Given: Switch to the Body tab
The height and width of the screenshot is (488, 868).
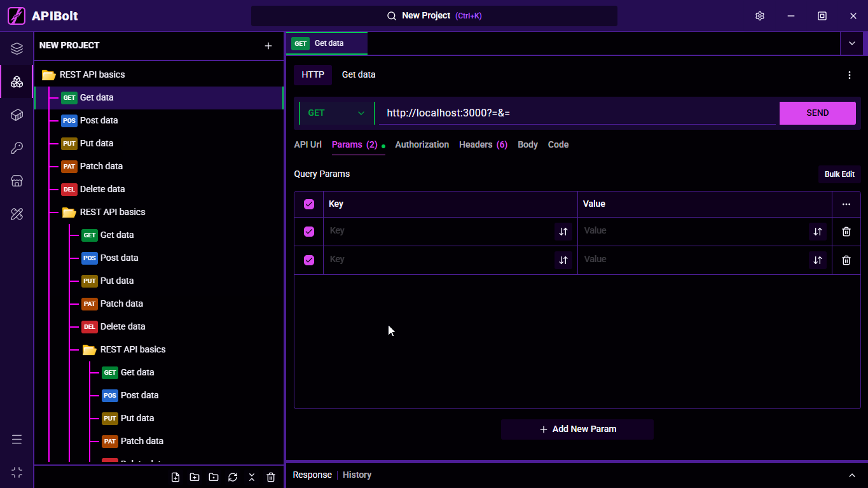Looking at the screenshot, I should [x=528, y=144].
